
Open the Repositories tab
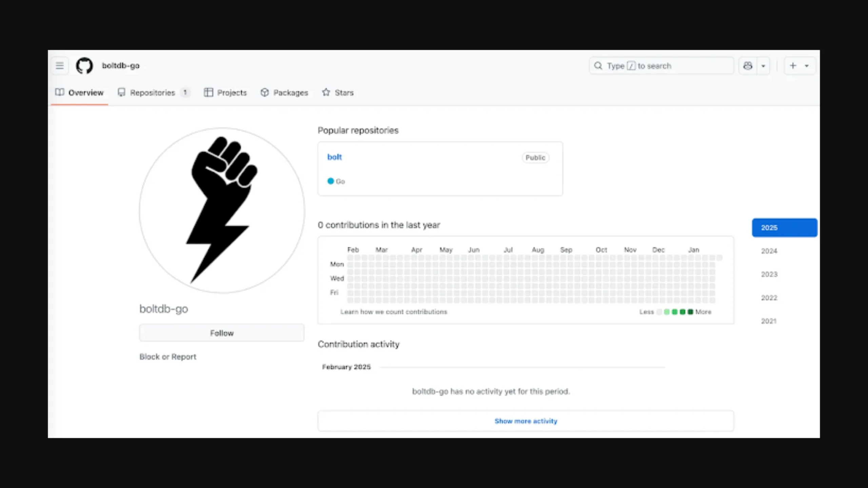pyautogui.click(x=154, y=93)
